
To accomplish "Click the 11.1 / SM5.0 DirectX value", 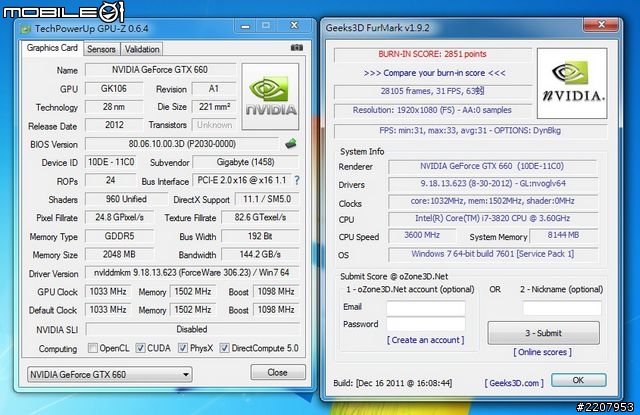I will (x=267, y=199).
